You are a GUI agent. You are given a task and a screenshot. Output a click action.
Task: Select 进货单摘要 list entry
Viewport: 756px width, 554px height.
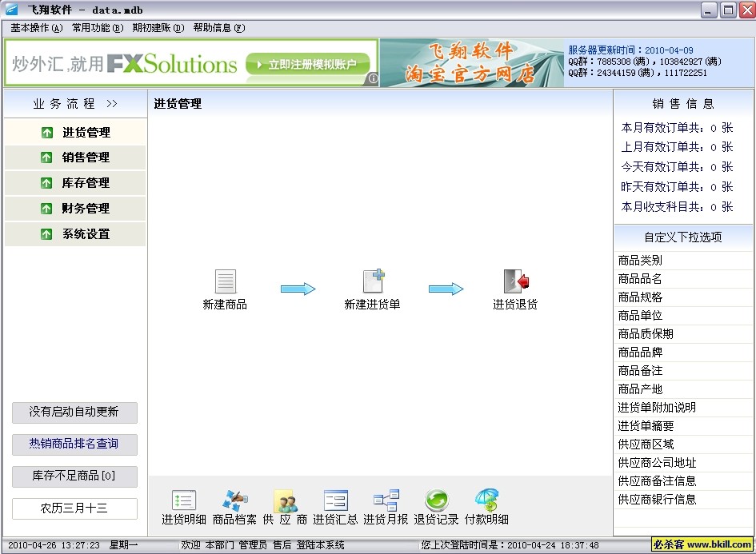coord(683,426)
